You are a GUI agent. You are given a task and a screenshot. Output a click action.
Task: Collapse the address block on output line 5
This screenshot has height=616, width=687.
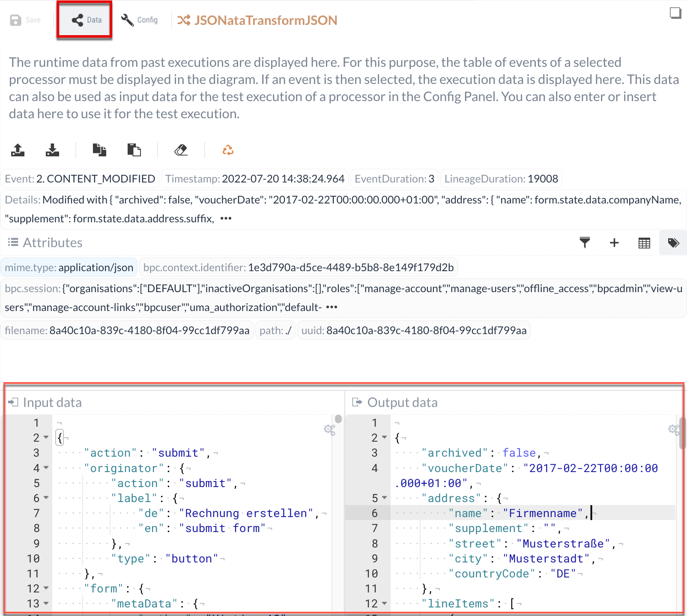point(384,498)
